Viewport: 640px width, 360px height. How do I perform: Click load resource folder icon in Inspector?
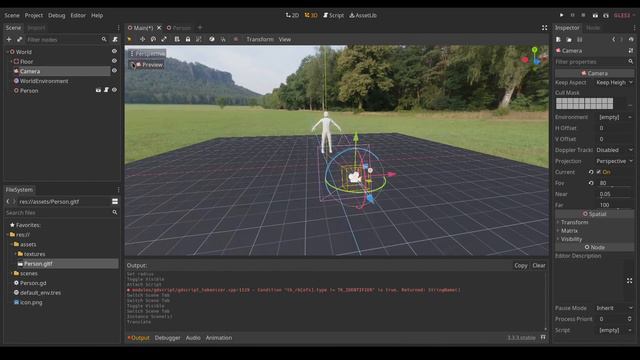[569, 40]
